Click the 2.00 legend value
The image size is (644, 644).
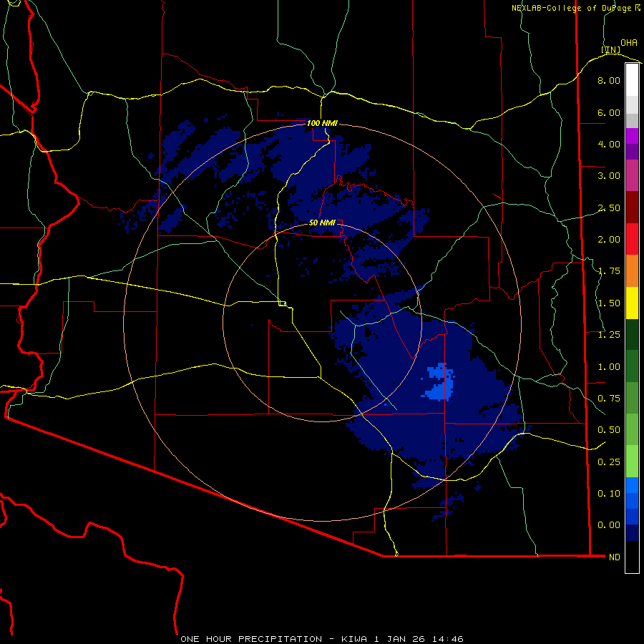[609, 240]
